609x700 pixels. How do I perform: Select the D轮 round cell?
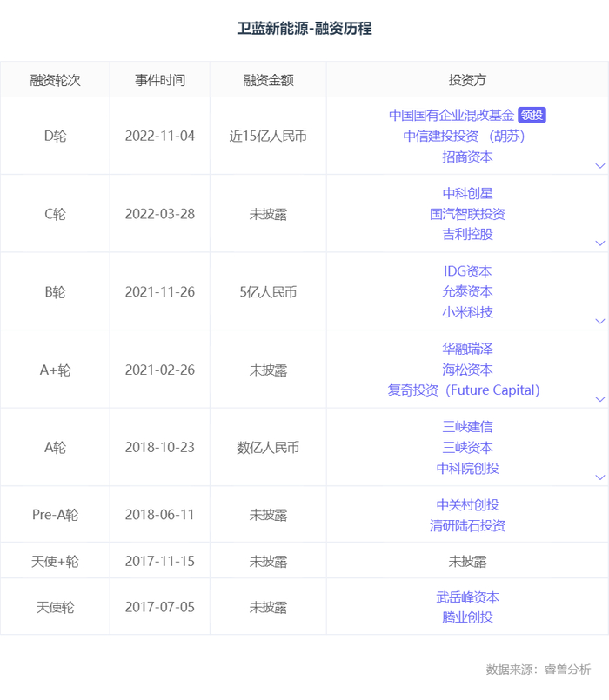55,136
